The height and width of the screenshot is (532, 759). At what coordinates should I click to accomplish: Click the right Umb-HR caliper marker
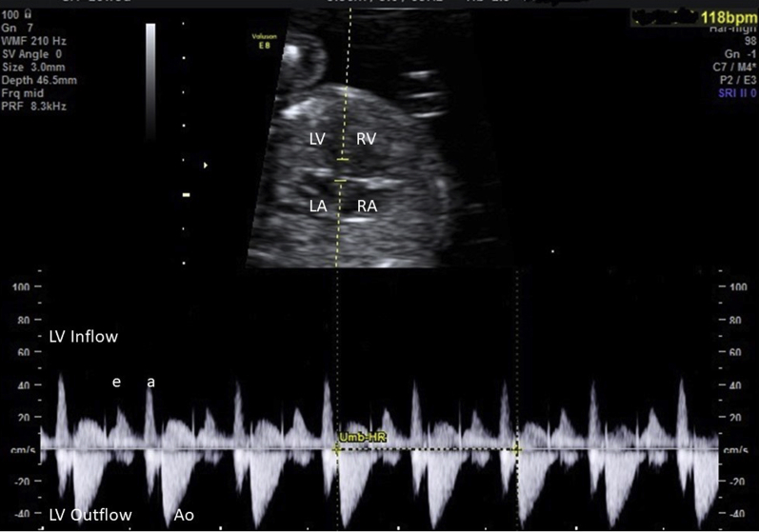[517, 449]
